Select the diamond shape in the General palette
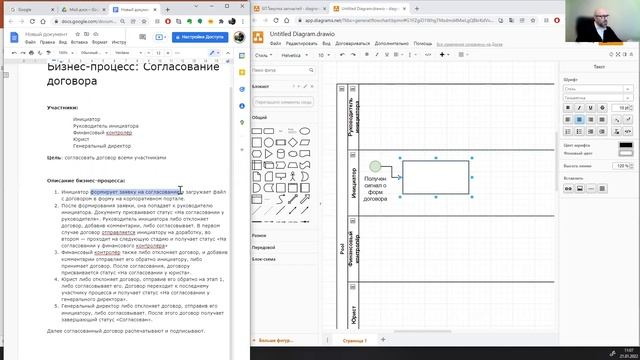Image resolution: width=640 pixels, height=360 pixels. pyautogui.click(x=293, y=142)
